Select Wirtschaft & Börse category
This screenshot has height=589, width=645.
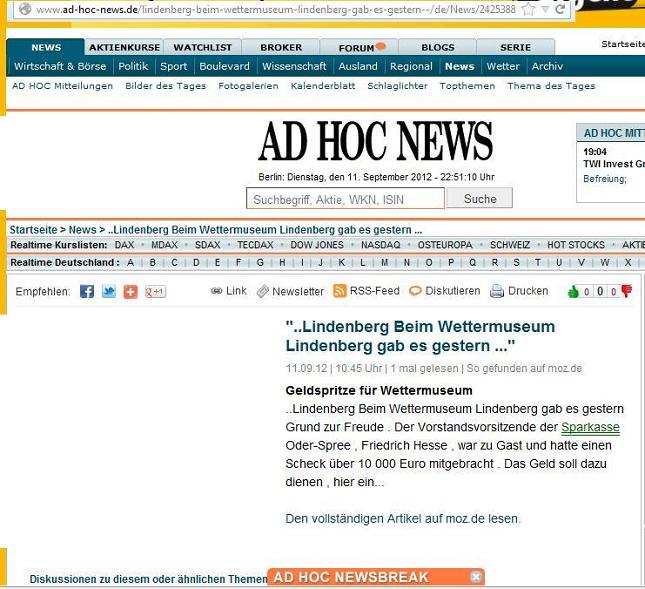click(x=60, y=66)
